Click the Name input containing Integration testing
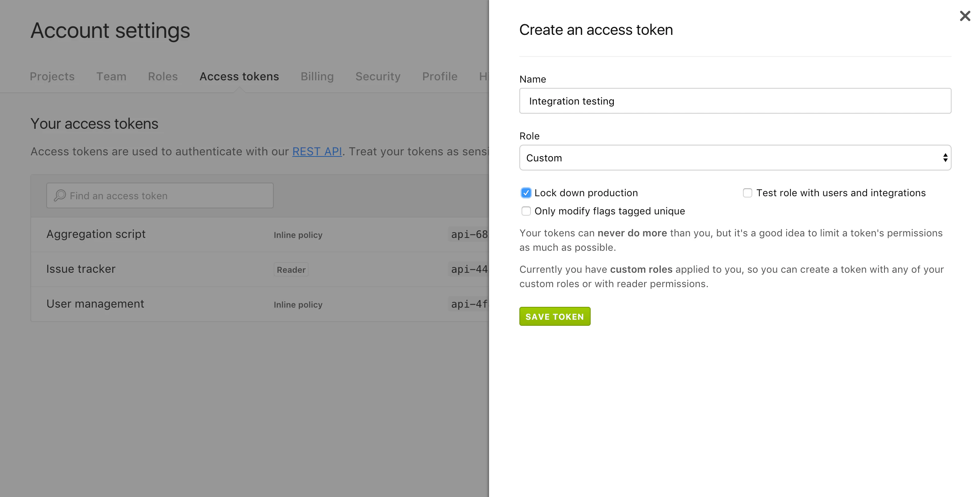980x497 pixels. 735,101
